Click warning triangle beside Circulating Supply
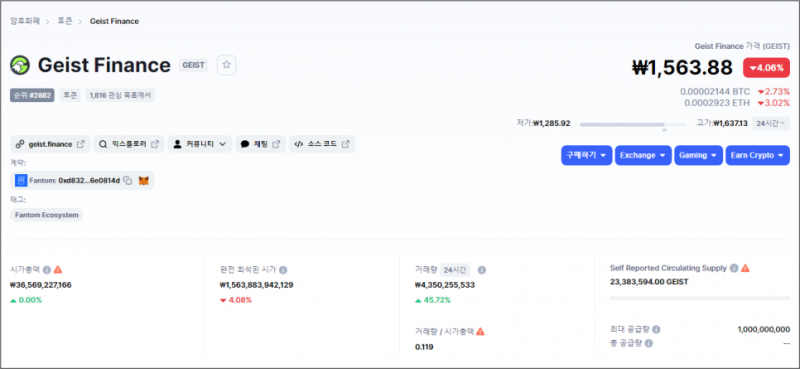800x369 pixels. coord(745,268)
